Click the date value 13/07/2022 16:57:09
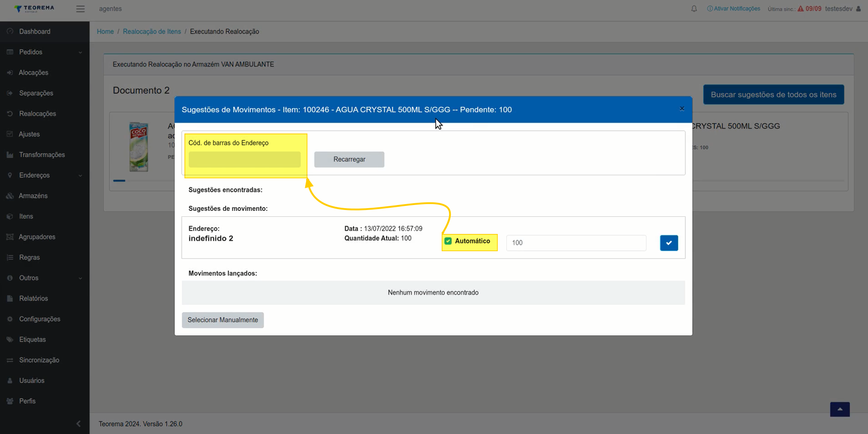868x434 pixels. pos(393,229)
